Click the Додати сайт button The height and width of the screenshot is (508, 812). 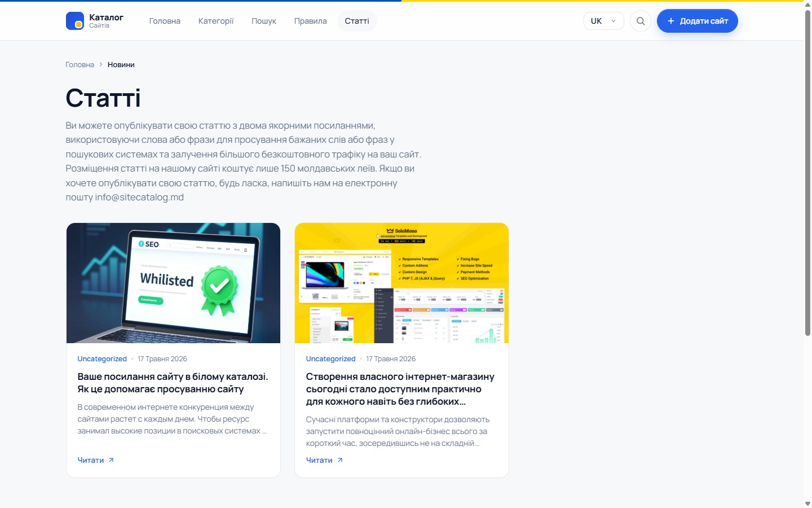pos(698,21)
